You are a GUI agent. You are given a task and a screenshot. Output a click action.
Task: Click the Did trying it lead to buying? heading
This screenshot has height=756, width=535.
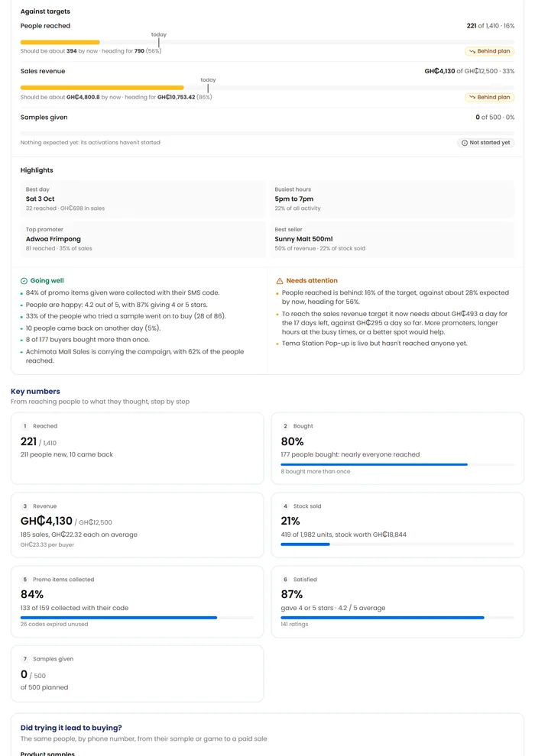point(71,728)
